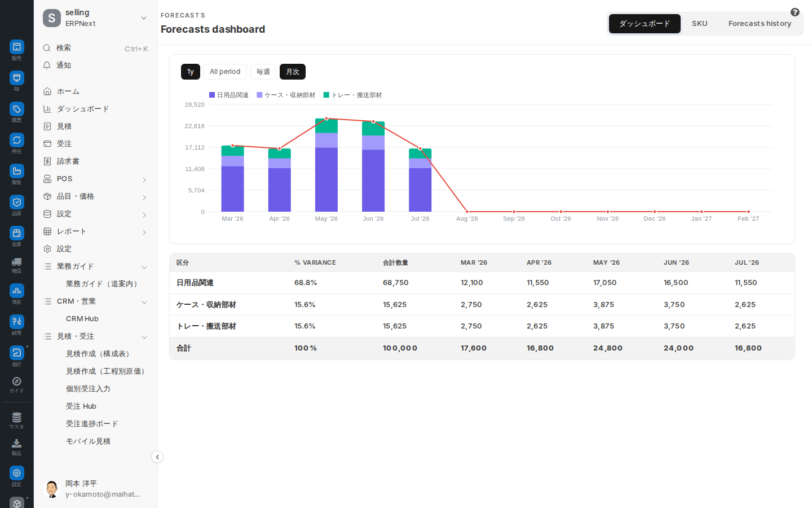The image size is (812, 508).
Task: Open the 品質 shield icon in rail
Action: [17, 202]
